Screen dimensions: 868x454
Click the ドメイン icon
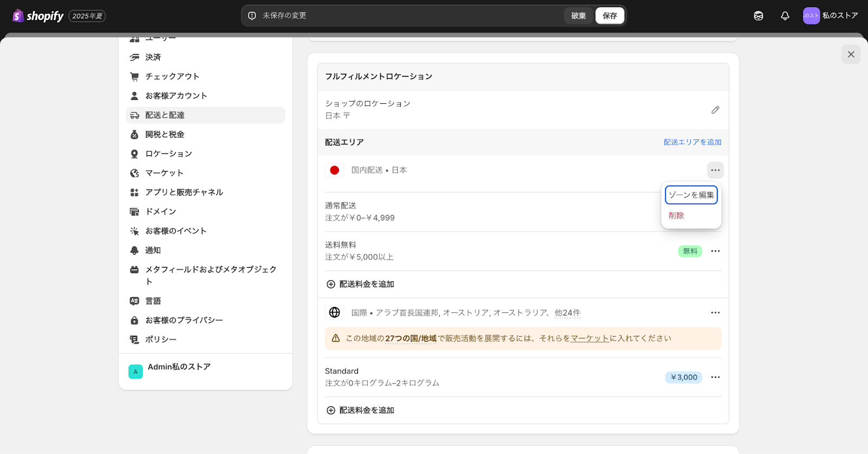click(135, 212)
